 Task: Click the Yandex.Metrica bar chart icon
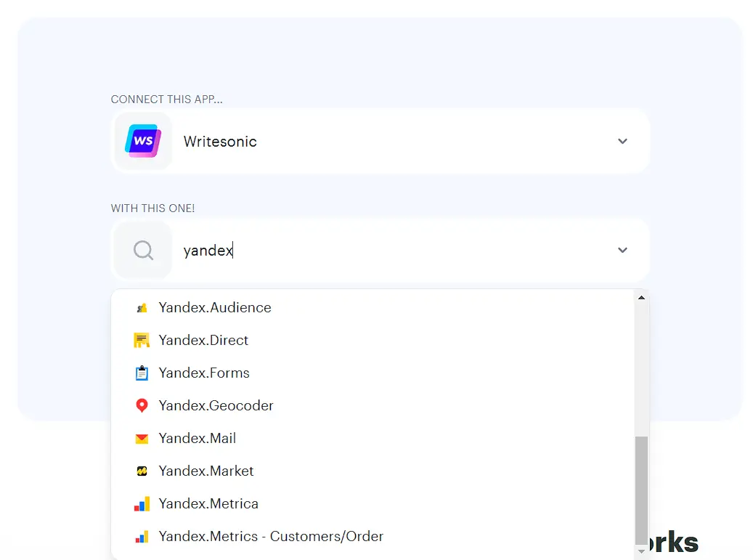pos(142,504)
